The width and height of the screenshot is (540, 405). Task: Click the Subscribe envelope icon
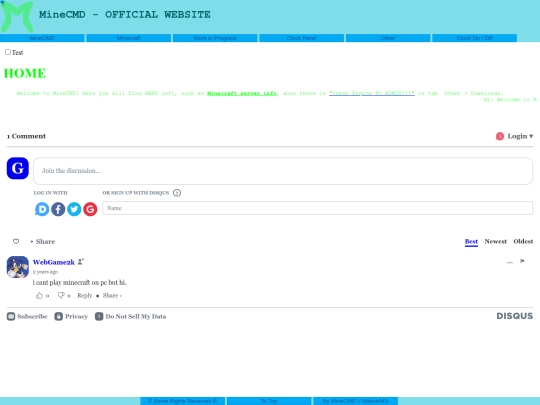coord(11,316)
